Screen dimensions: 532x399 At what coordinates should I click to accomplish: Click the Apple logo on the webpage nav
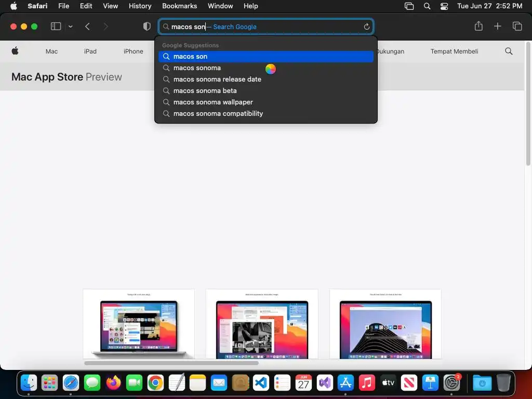(15, 51)
